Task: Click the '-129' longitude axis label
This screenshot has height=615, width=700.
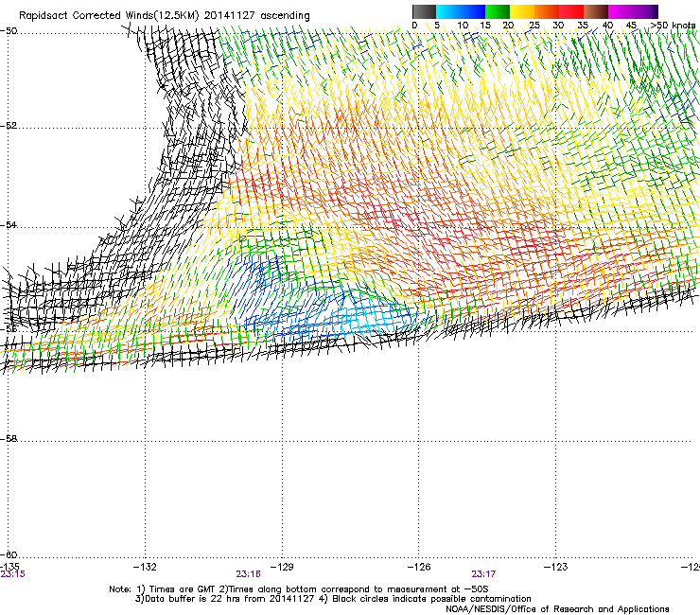Action: pos(282,567)
